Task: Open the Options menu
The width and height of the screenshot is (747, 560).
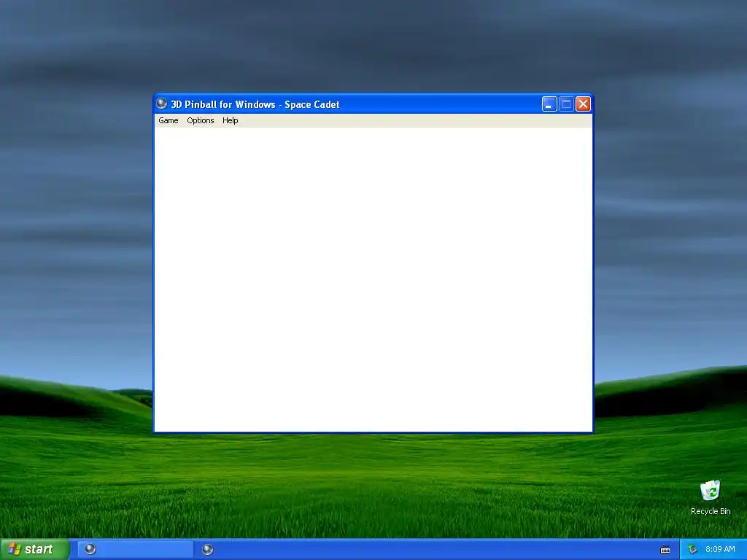Action: pyautogui.click(x=200, y=120)
